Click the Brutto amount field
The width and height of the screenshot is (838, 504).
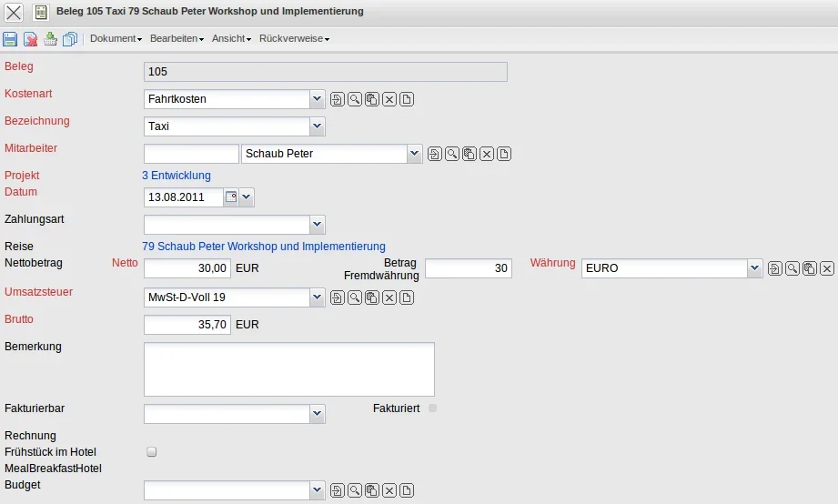point(187,325)
